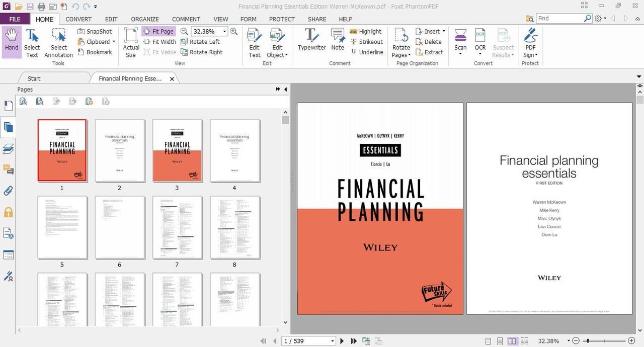Go to next page in status bar
Screen dimensions: 644x347
coord(342,341)
